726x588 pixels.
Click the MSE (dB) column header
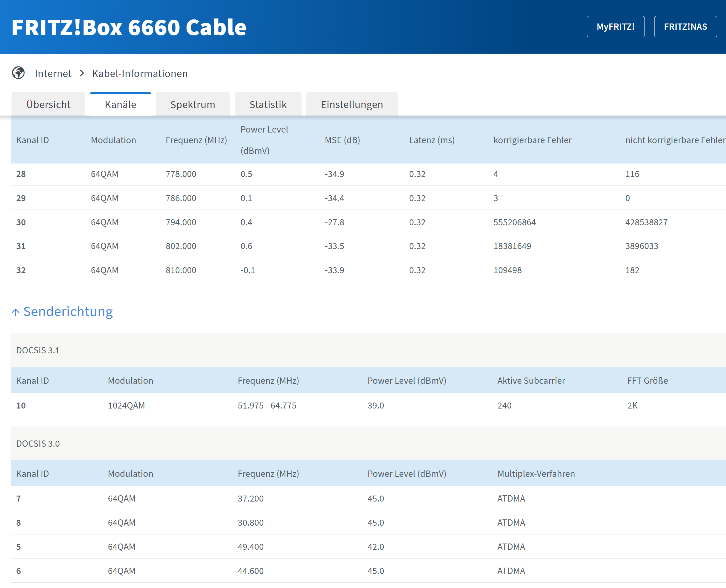[342, 140]
